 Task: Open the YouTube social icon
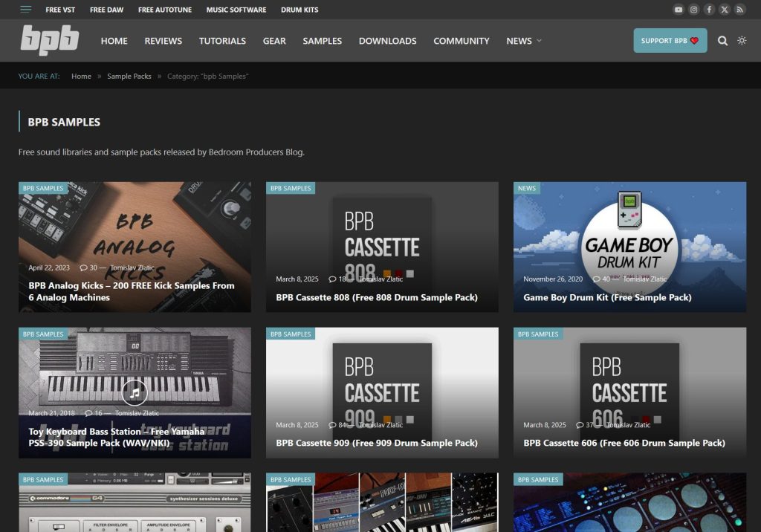tap(679, 9)
